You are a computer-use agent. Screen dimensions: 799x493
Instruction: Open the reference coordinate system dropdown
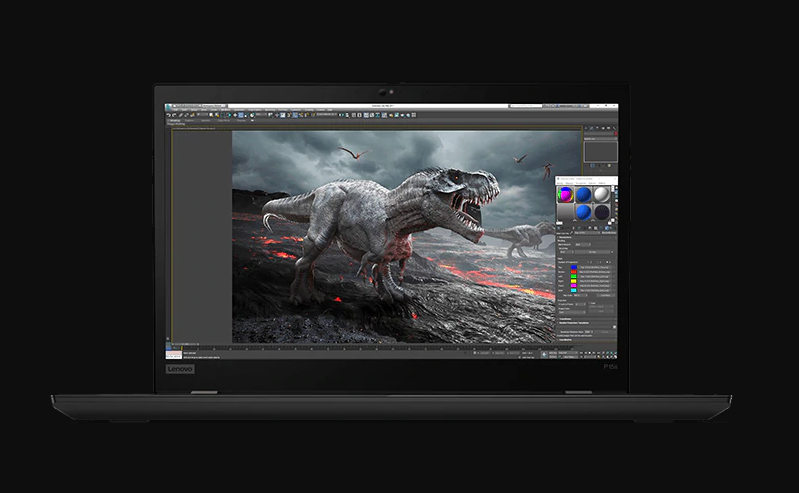click(260, 115)
